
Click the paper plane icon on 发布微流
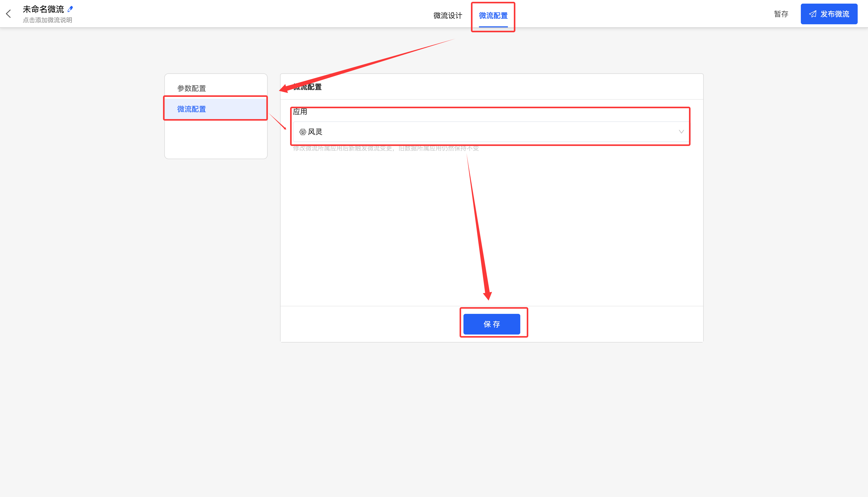point(813,14)
